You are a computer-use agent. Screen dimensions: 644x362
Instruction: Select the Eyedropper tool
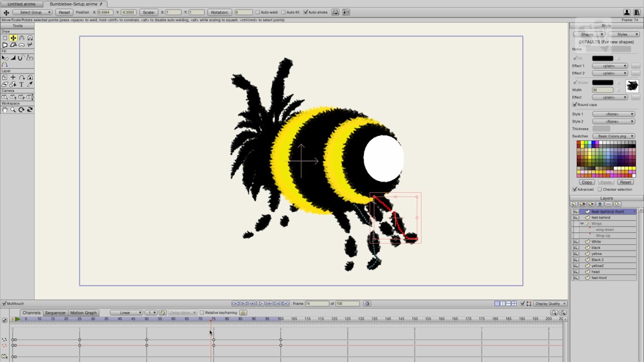[30, 84]
